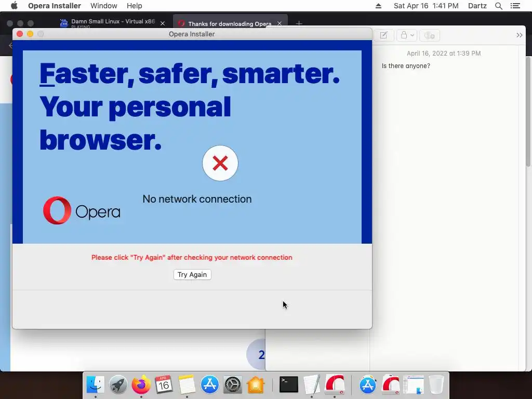
Task: Open Launchpad from the Dock
Action: point(118,384)
